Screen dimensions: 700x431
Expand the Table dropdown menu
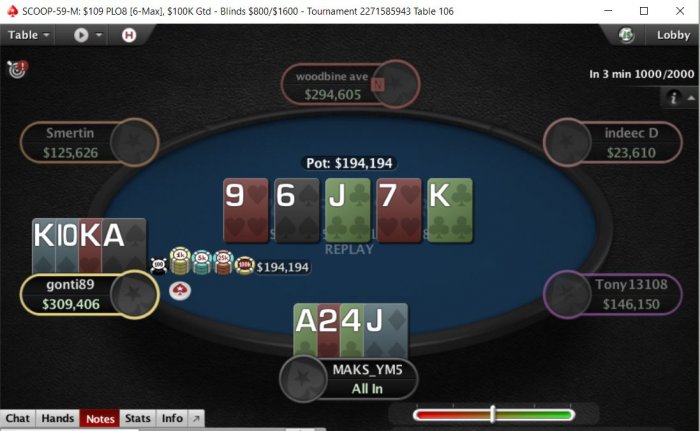tap(29, 35)
